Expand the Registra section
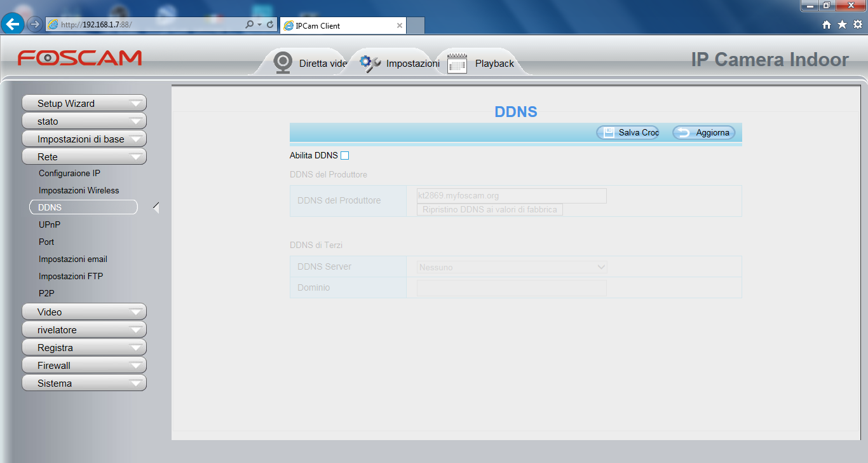868x463 pixels. point(84,347)
